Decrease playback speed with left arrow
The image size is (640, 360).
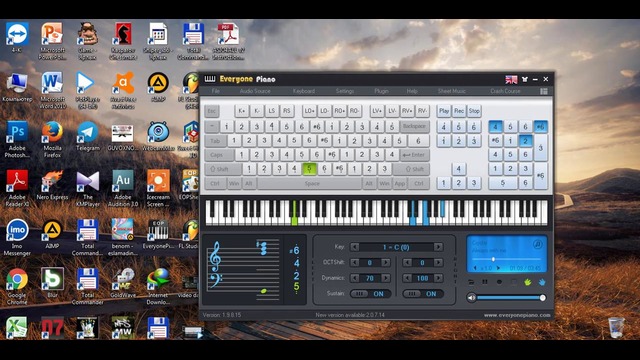coord(475,268)
